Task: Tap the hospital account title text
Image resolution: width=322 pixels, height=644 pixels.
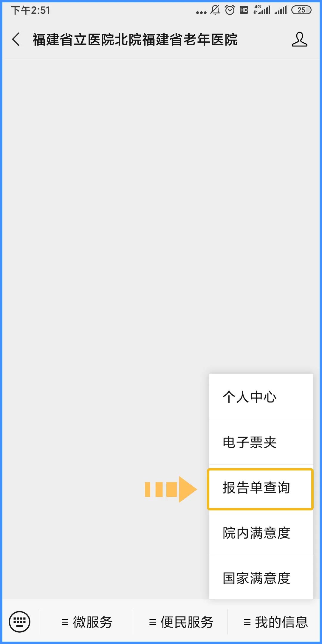Action: click(x=135, y=40)
